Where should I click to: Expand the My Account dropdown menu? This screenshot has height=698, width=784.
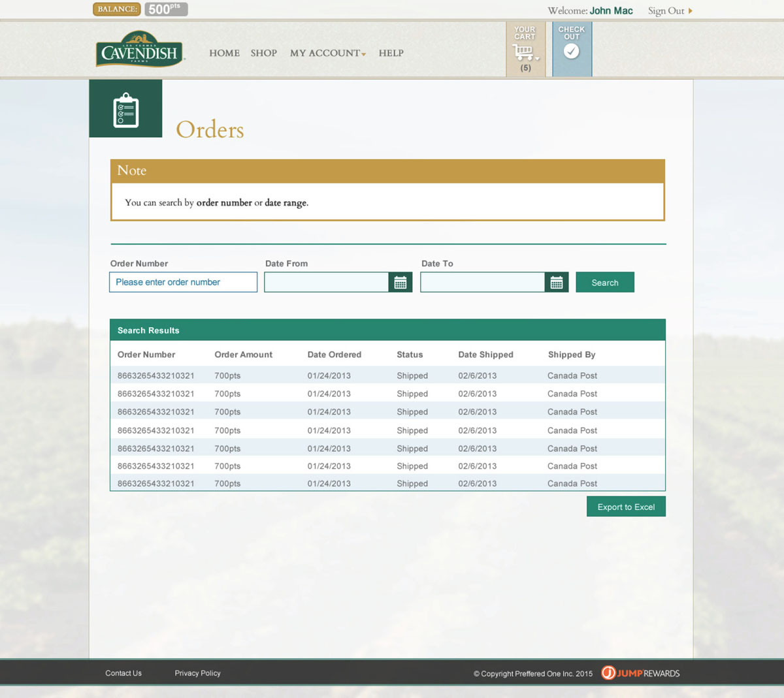327,54
